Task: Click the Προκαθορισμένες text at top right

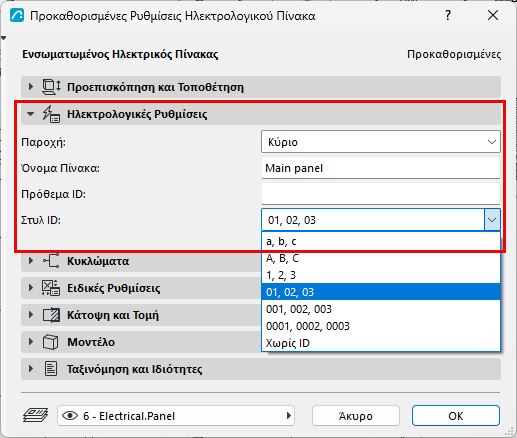Action: pyautogui.click(x=454, y=54)
